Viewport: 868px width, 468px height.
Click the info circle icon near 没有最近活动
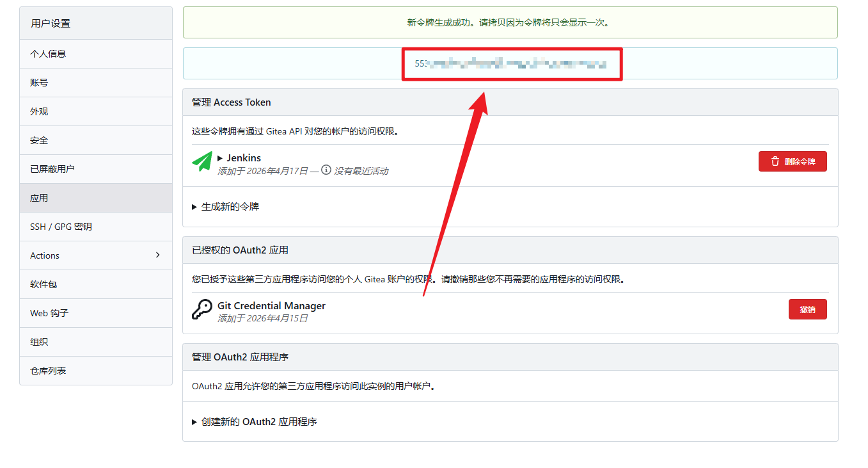pyautogui.click(x=326, y=170)
